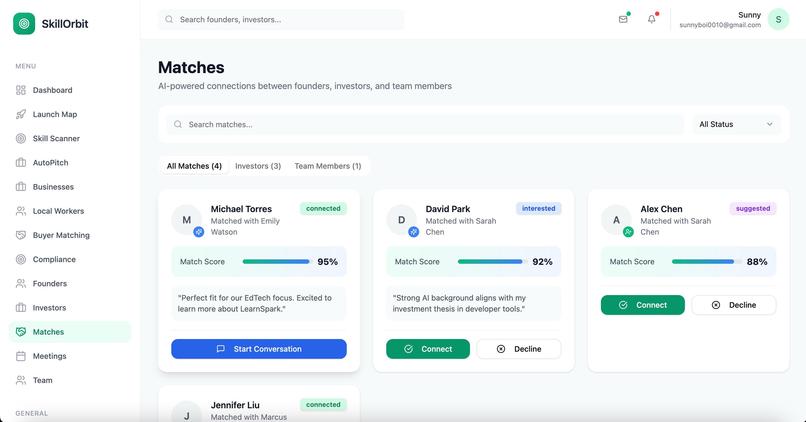The height and width of the screenshot is (422, 806).
Task: Open Buyer Matching menu item
Action: tap(70, 235)
